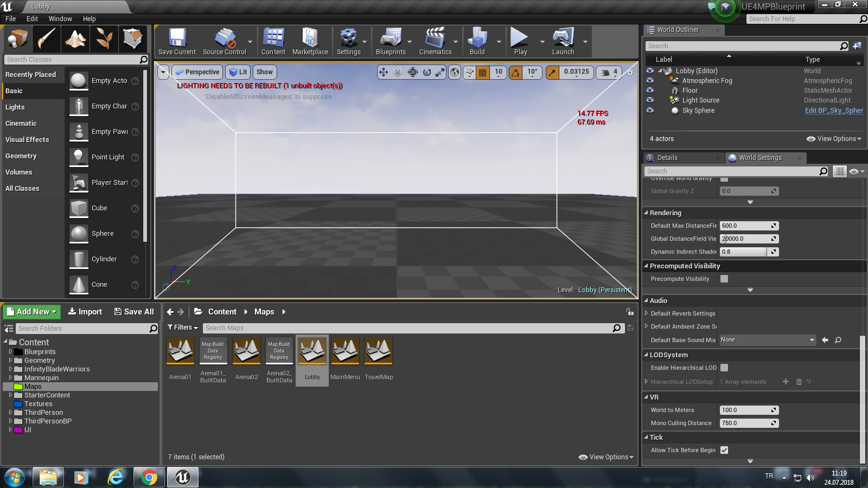Open Source Control from the toolbar
The image size is (868, 488).
(x=224, y=42)
